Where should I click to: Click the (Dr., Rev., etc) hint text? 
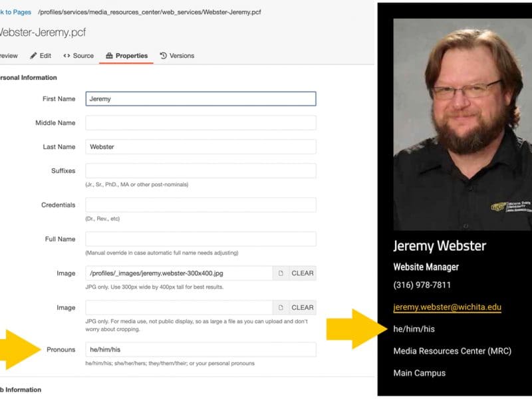coord(102,219)
